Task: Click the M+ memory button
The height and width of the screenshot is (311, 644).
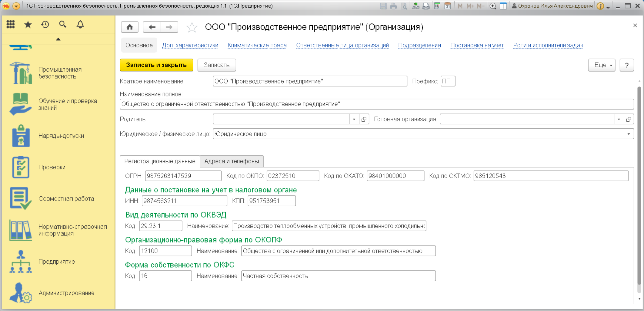Action: (470, 6)
